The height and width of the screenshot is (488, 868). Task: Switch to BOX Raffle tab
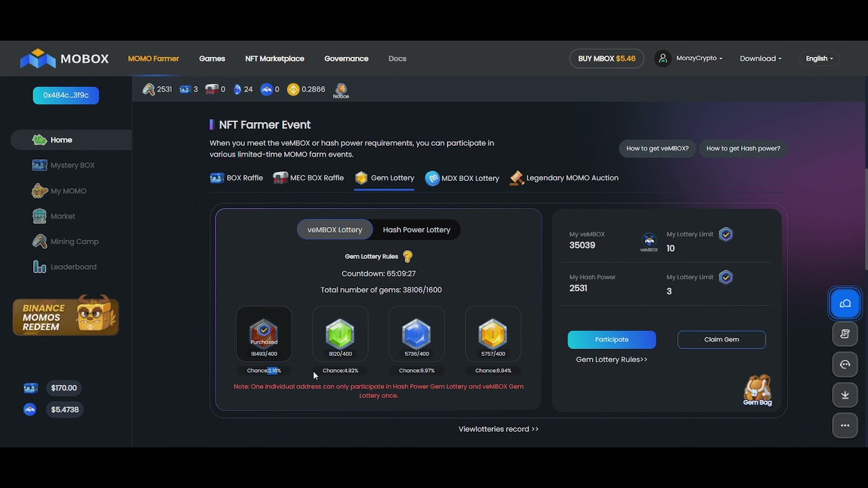coord(237,178)
